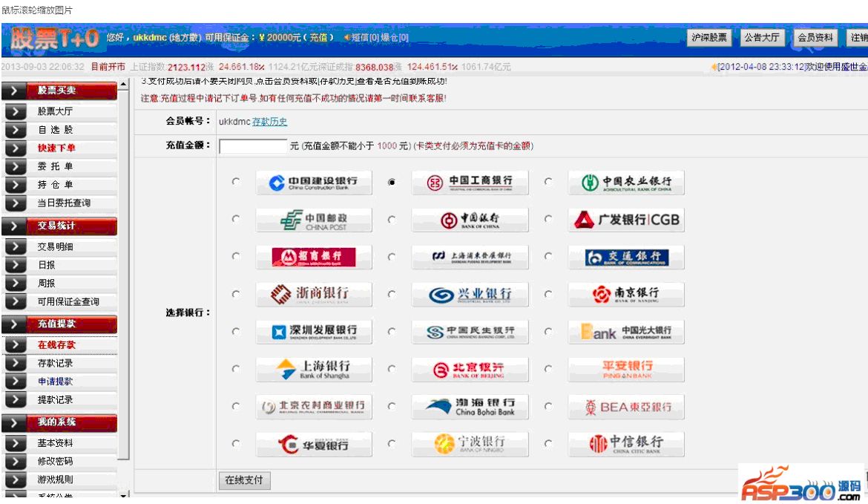
Task: Click the arrow beside 快速下单
Action: coord(16,148)
